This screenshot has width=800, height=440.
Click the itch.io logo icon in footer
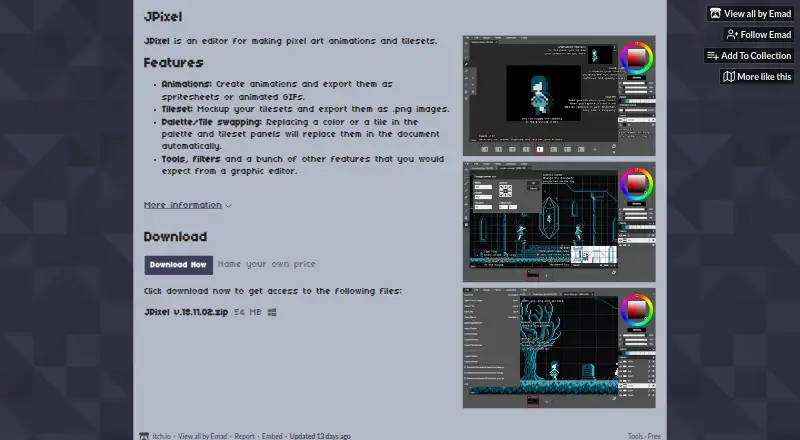tap(144, 436)
